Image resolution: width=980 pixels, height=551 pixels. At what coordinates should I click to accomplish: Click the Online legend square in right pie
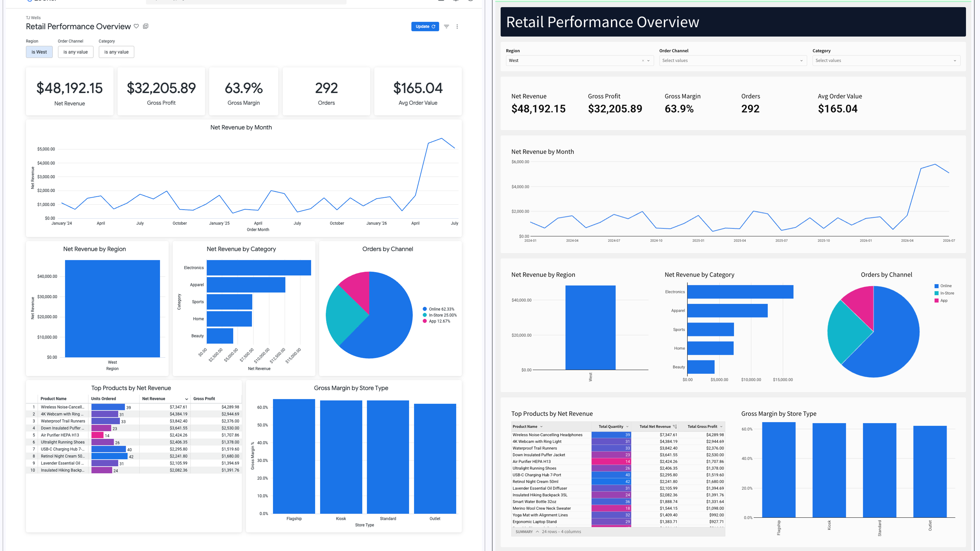coord(936,286)
